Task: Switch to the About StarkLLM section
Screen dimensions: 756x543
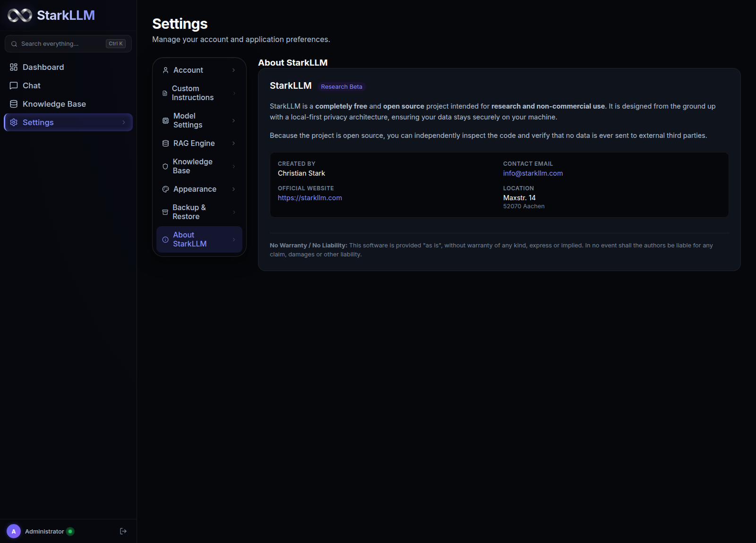Action: (199, 239)
